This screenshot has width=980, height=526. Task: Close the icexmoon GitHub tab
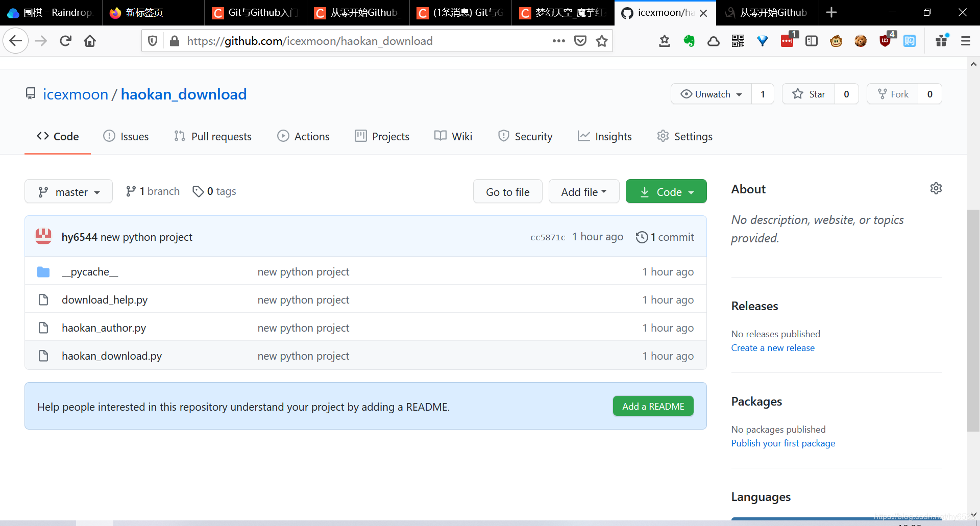coord(703,13)
